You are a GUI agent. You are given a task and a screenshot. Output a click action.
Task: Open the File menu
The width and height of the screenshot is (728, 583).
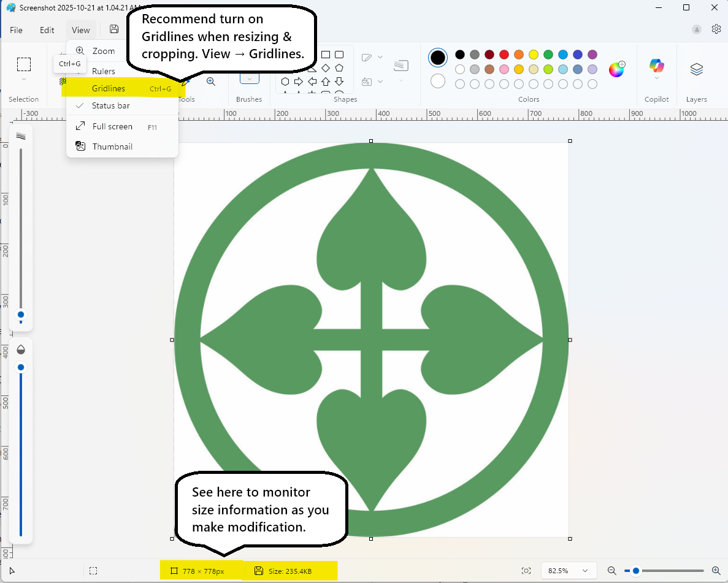[16, 30]
